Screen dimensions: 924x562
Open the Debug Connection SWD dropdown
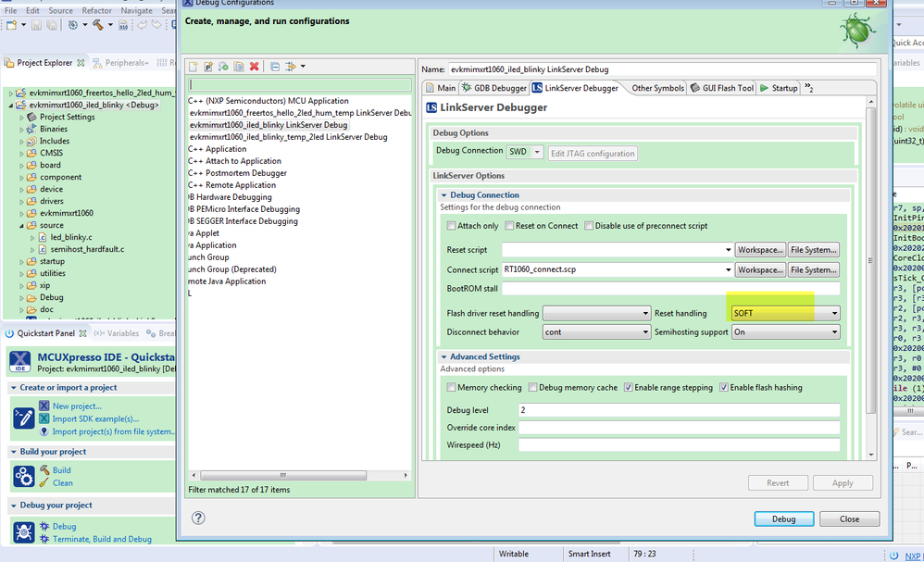(524, 152)
